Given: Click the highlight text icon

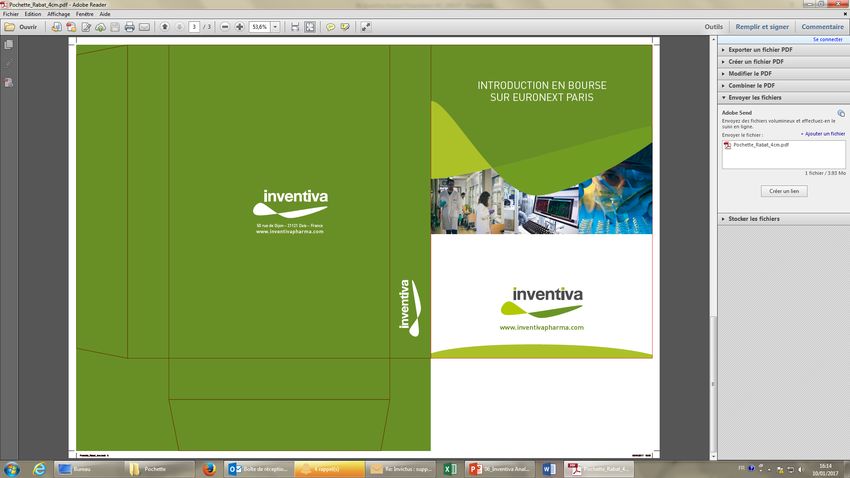Looking at the screenshot, I should tap(345, 27).
